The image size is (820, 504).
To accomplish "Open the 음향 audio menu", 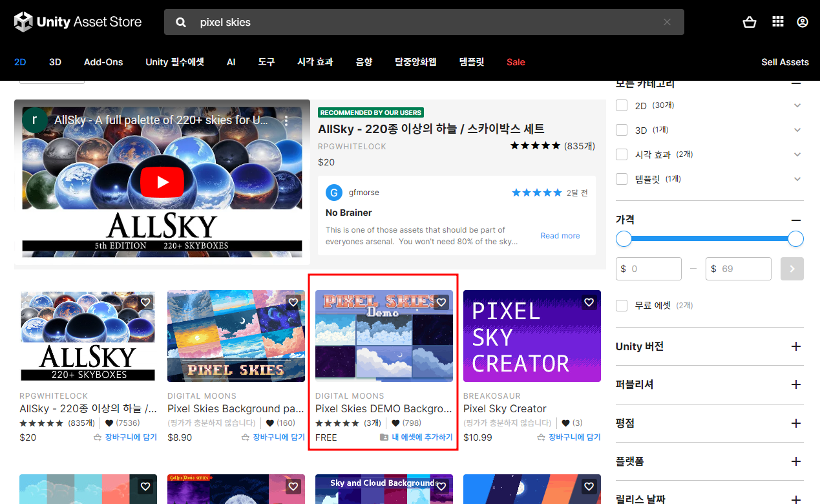I will tap(364, 62).
